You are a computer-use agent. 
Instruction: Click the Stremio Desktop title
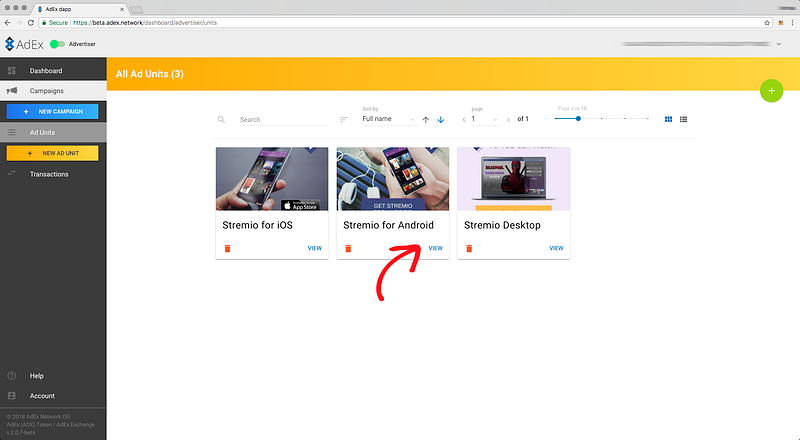pos(502,225)
